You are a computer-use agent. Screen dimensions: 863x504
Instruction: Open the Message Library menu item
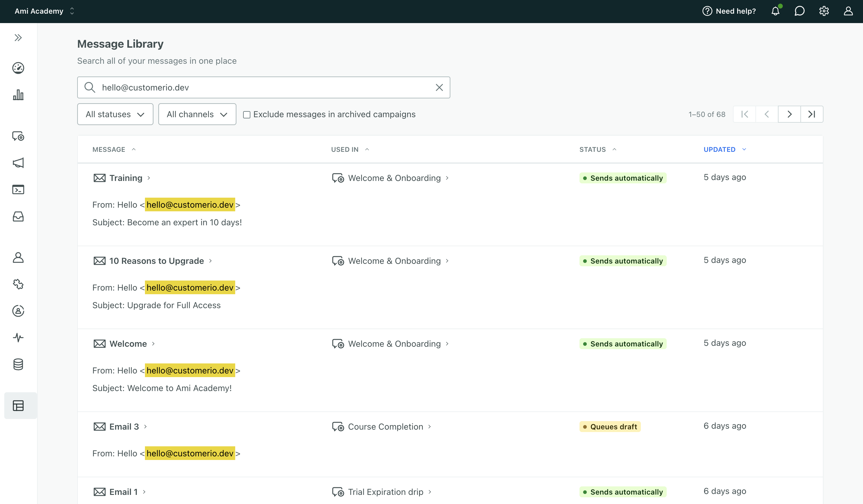pos(18,406)
